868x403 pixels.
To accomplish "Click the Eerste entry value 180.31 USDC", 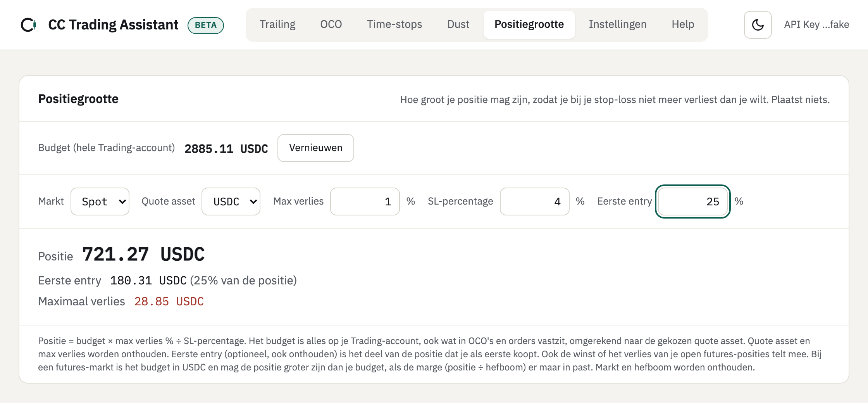I will [x=148, y=281].
